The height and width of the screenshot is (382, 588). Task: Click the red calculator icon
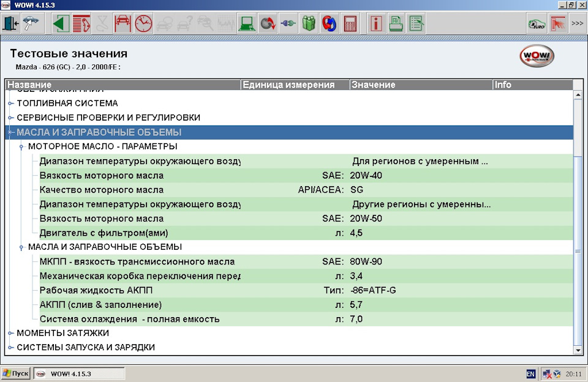[x=350, y=24]
